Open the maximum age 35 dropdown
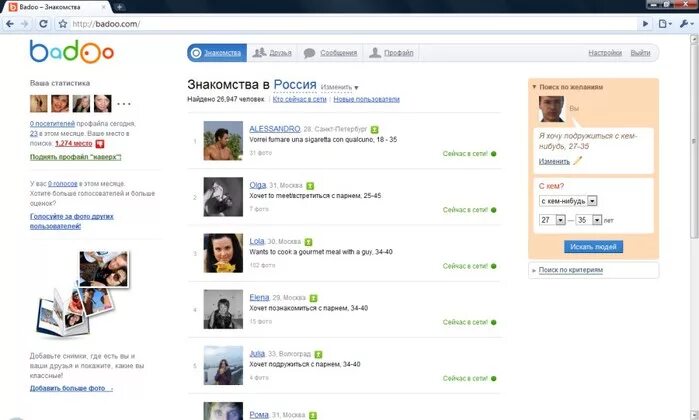The height and width of the screenshot is (420, 699). pyautogui.click(x=588, y=220)
